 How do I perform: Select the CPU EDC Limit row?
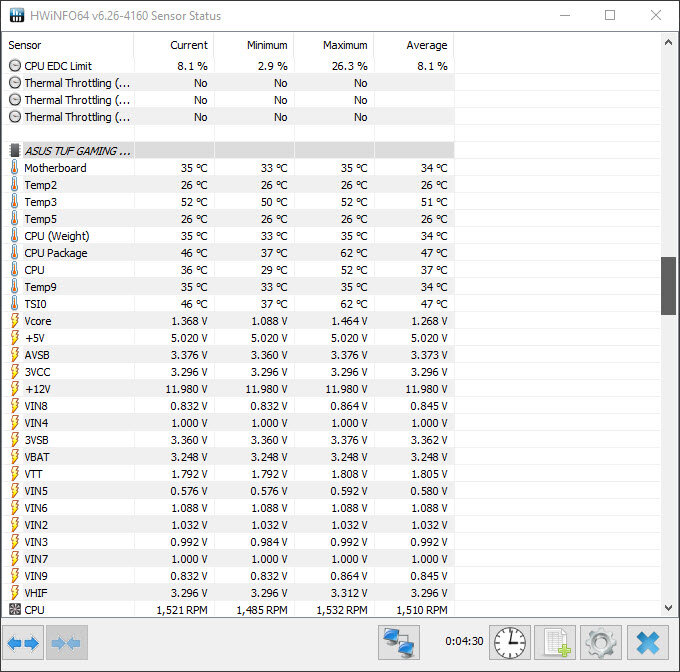[x=58, y=66]
